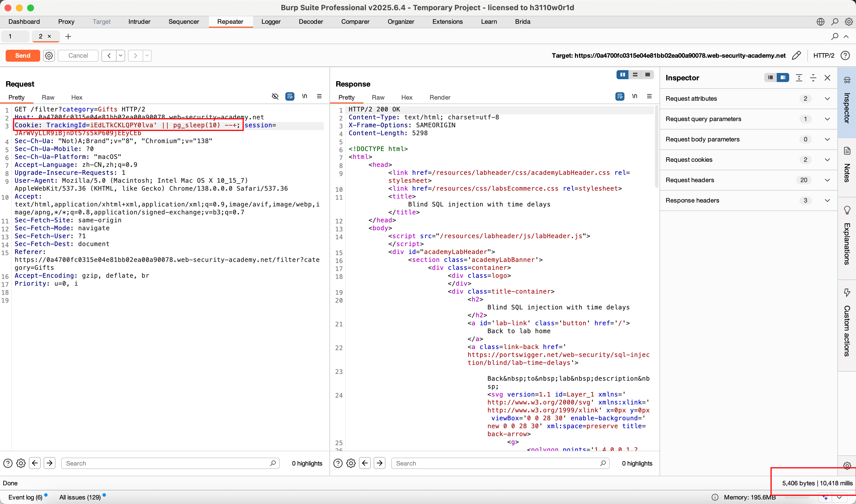Open Inspector side panel icon
The height and width of the screenshot is (504, 856).
point(847,80)
